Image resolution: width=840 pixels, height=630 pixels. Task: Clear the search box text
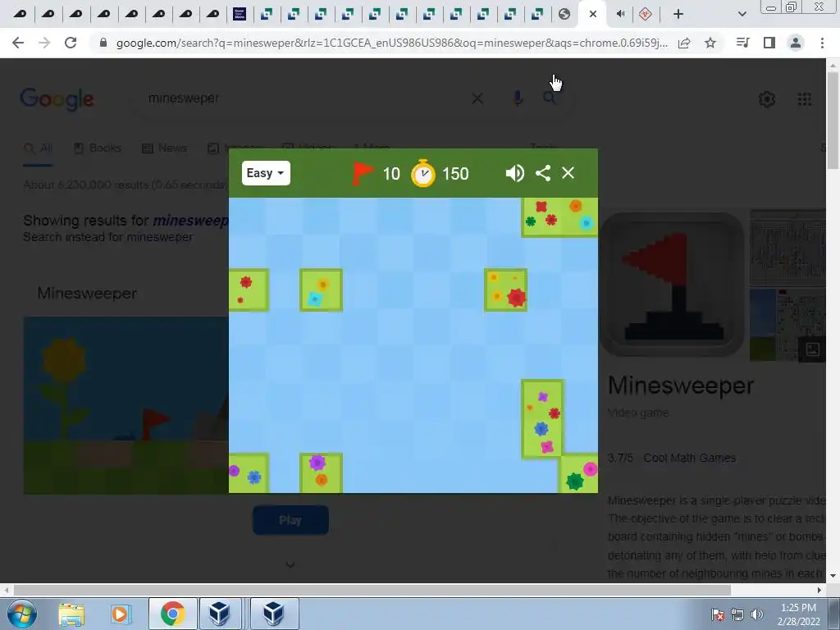[x=477, y=98]
